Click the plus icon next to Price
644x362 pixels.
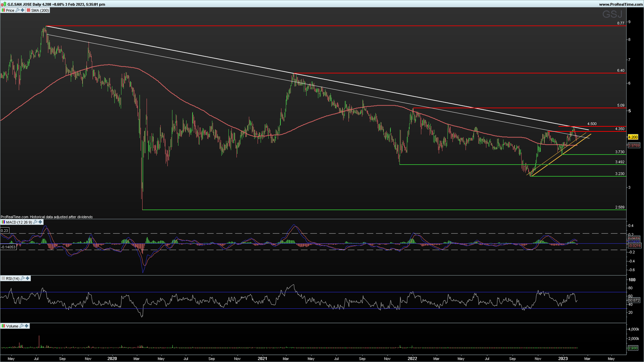(x=22, y=10)
